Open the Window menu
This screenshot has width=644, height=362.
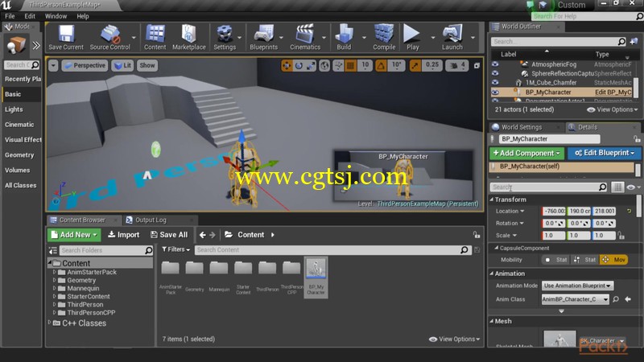[x=56, y=16]
